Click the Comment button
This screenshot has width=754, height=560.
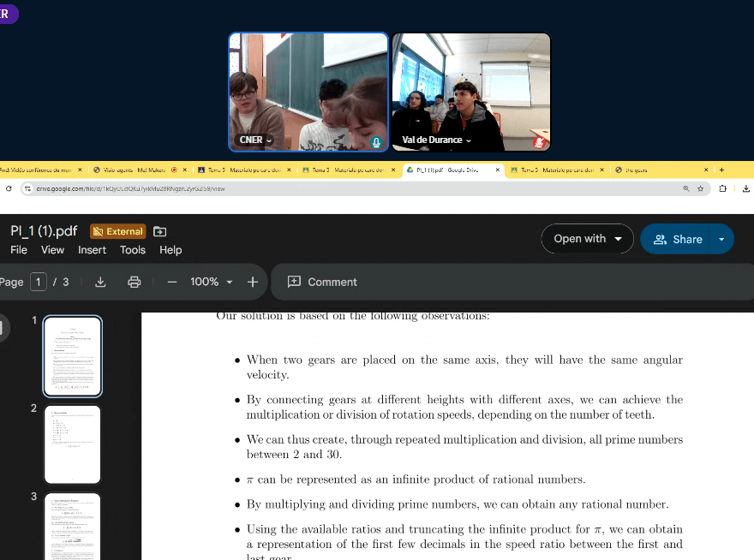[322, 282]
